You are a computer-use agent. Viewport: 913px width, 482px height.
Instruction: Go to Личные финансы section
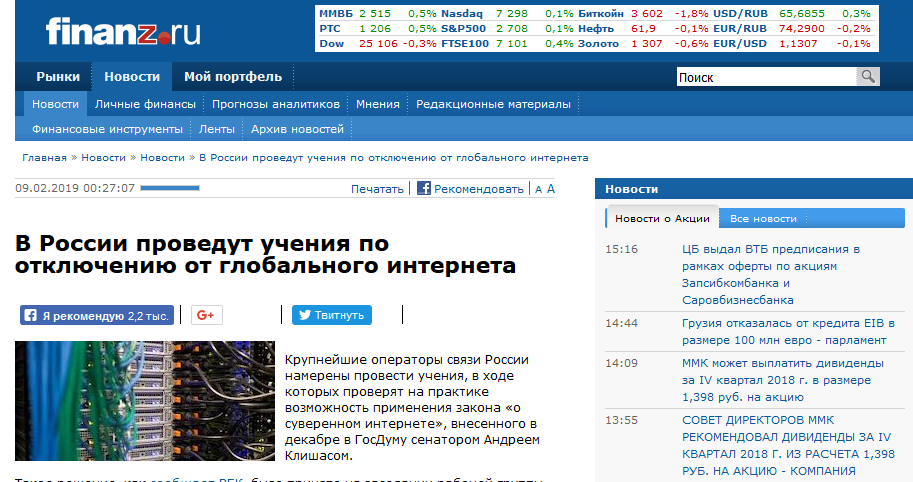[146, 104]
